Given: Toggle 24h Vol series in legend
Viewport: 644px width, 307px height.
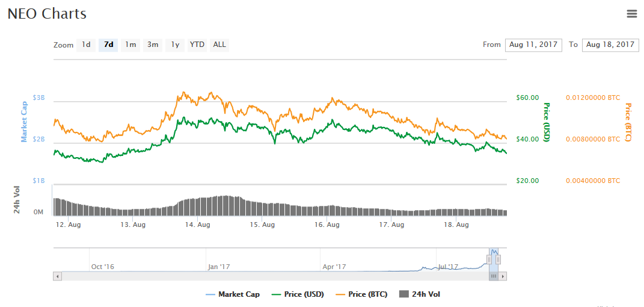Looking at the screenshot, I should tap(420, 294).
